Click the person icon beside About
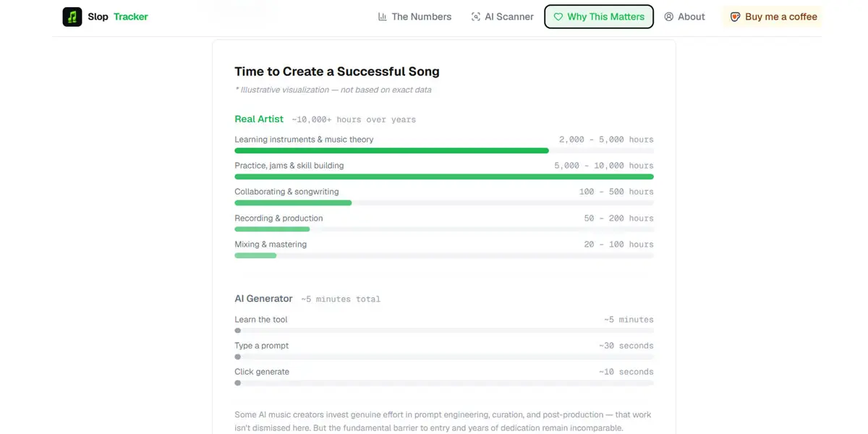 click(669, 17)
